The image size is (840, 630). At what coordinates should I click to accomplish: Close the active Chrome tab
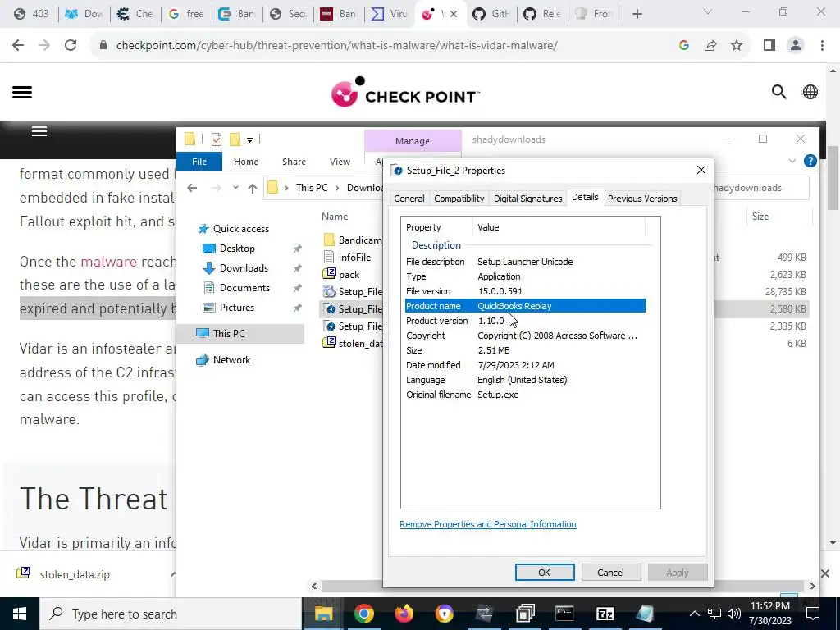tap(454, 14)
